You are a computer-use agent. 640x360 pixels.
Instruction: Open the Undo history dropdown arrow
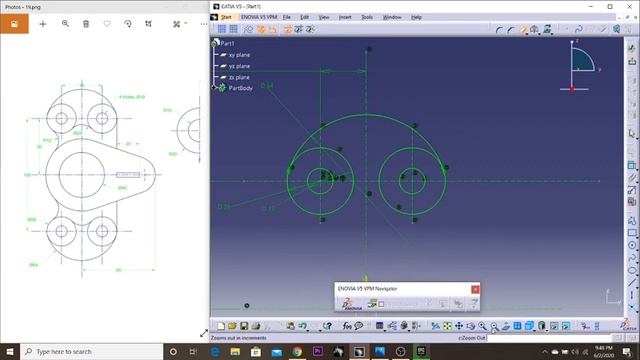(x=307, y=330)
